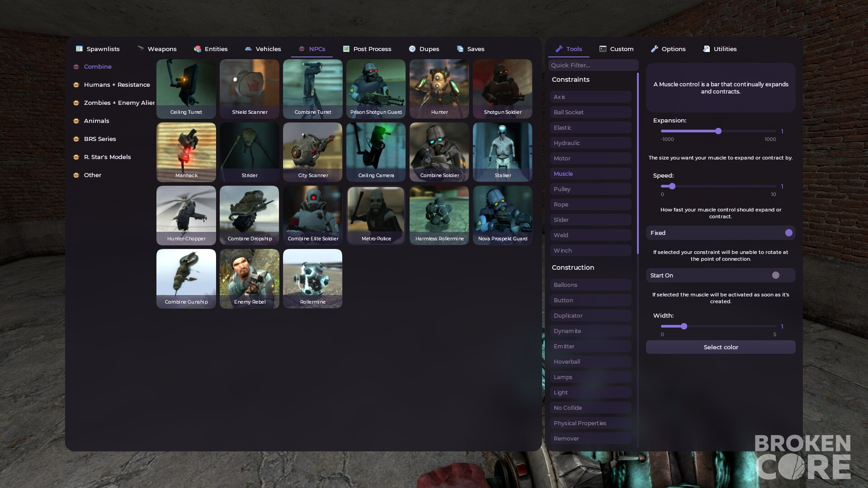The image size is (868, 488).
Task: Click the Utilities tab icon
Action: click(707, 49)
